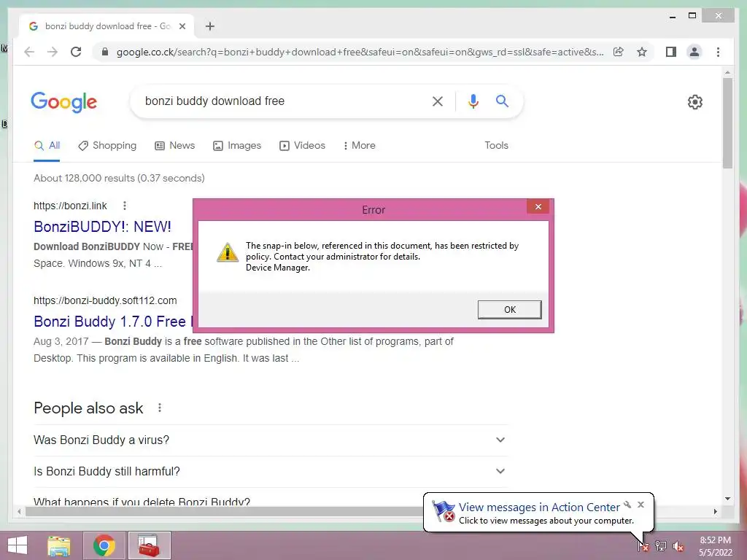Switch to Videos results

pyautogui.click(x=302, y=146)
